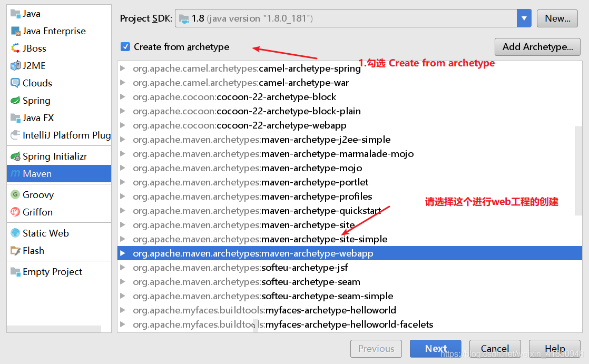Select myfaces-archetype-helloworld-facelets row
The width and height of the screenshot is (589, 364).
click(350, 324)
